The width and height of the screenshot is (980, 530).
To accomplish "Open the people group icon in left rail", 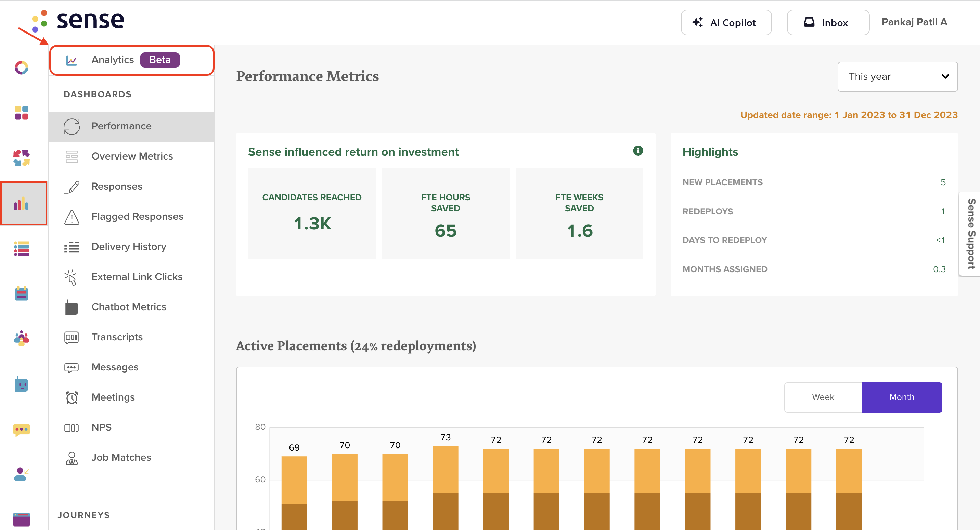I will pos(22,339).
